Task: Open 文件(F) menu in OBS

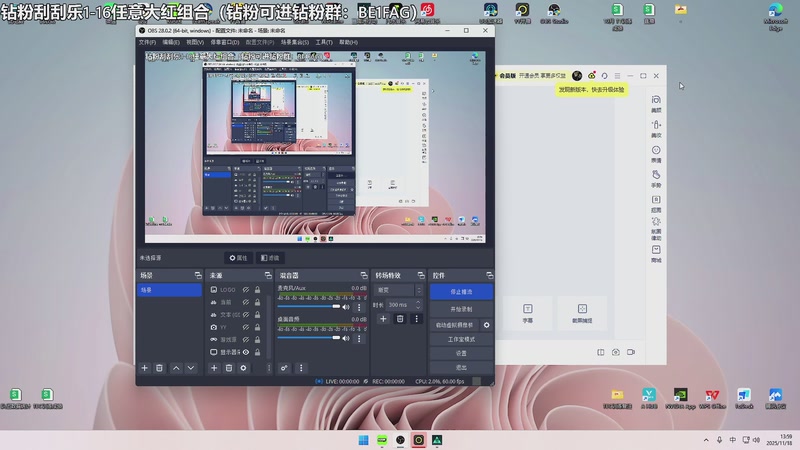Action: [x=147, y=42]
